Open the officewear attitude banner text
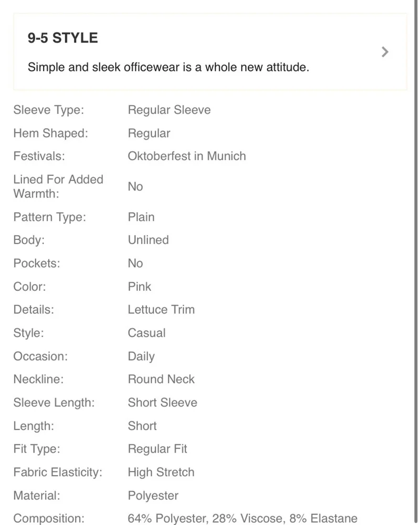 click(169, 67)
